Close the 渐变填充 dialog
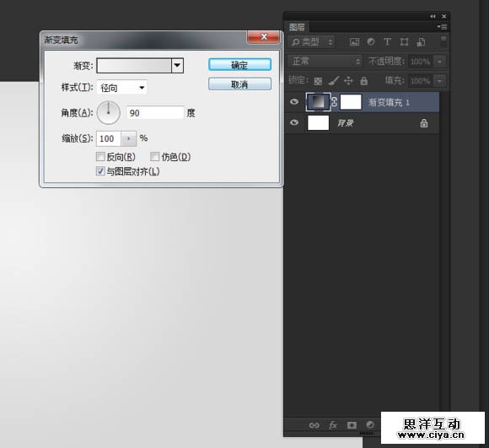Image resolution: width=489 pixels, height=448 pixels. [264, 37]
